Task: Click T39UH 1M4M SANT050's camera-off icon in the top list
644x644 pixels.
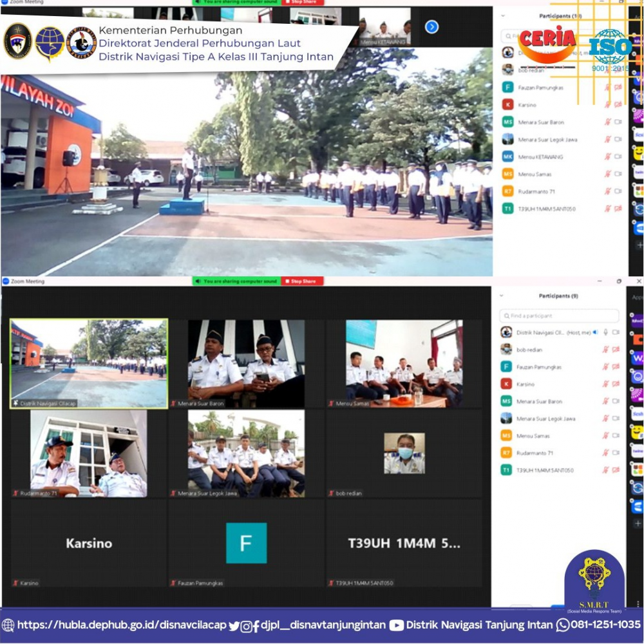Action: [x=618, y=209]
